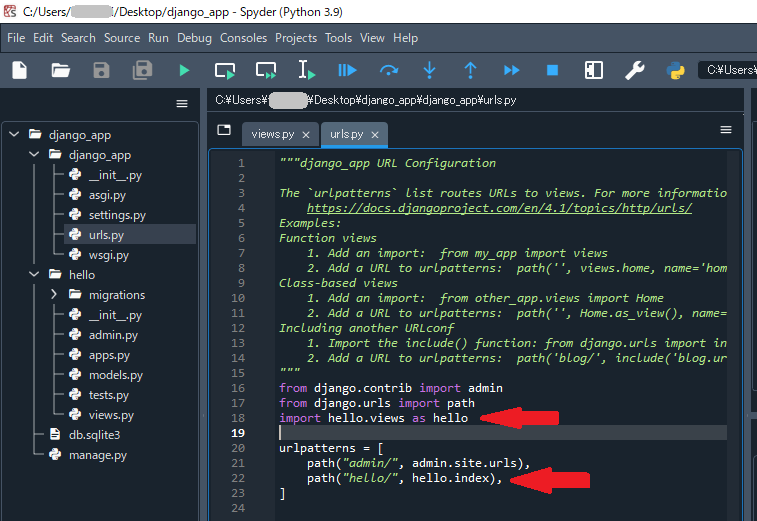Open project explorer pane options menu

click(182, 103)
